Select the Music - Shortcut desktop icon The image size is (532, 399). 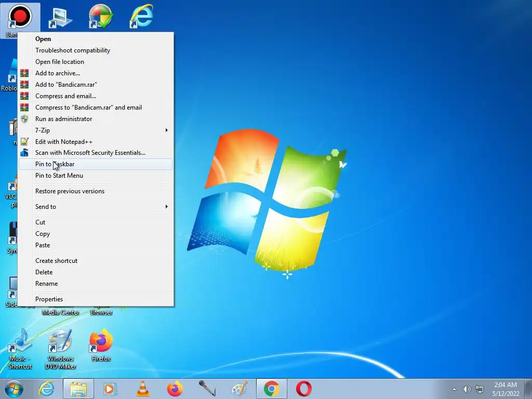click(x=20, y=349)
